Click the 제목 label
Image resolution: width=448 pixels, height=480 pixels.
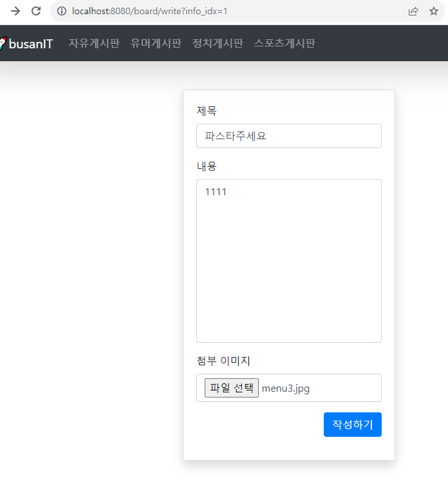coord(207,111)
